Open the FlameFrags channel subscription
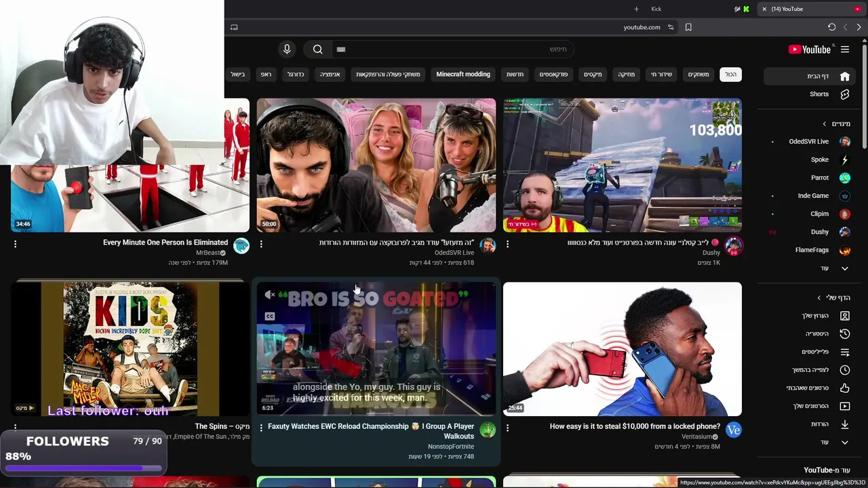 pos(809,250)
